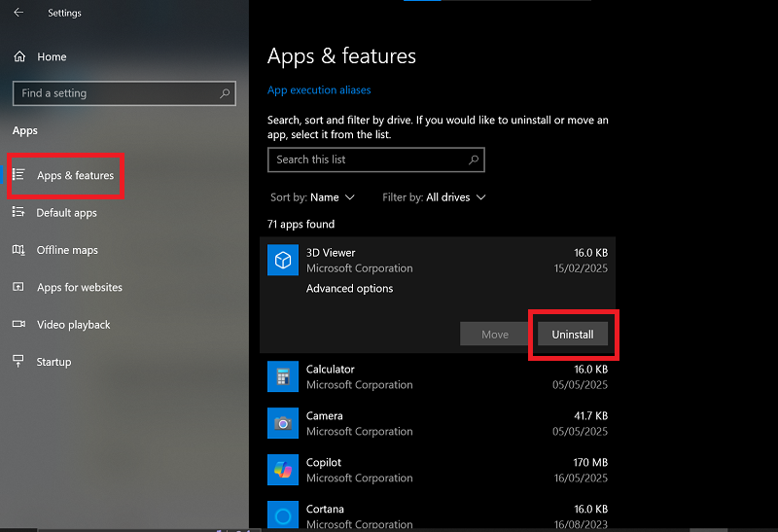778x532 pixels.
Task: Click the Camera app icon
Action: click(x=283, y=423)
